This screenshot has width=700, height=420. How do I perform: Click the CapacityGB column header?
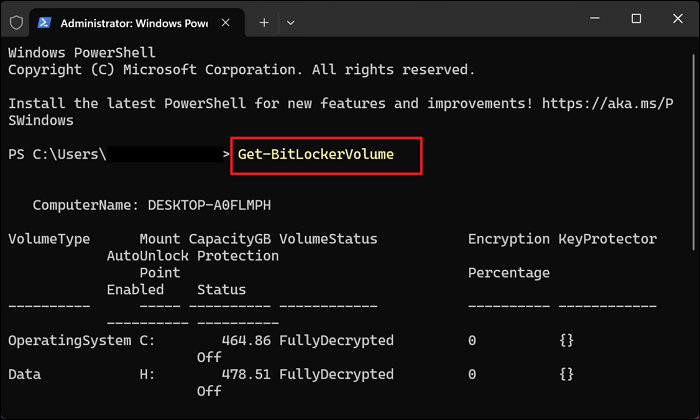click(x=229, y=239)
